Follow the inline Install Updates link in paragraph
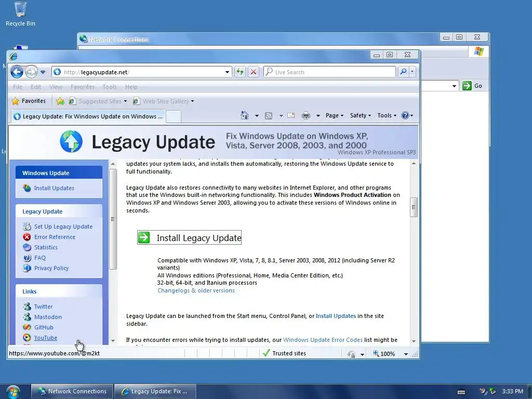The height and width of the screenshot is (399, 532). click(x=336, y=316)
